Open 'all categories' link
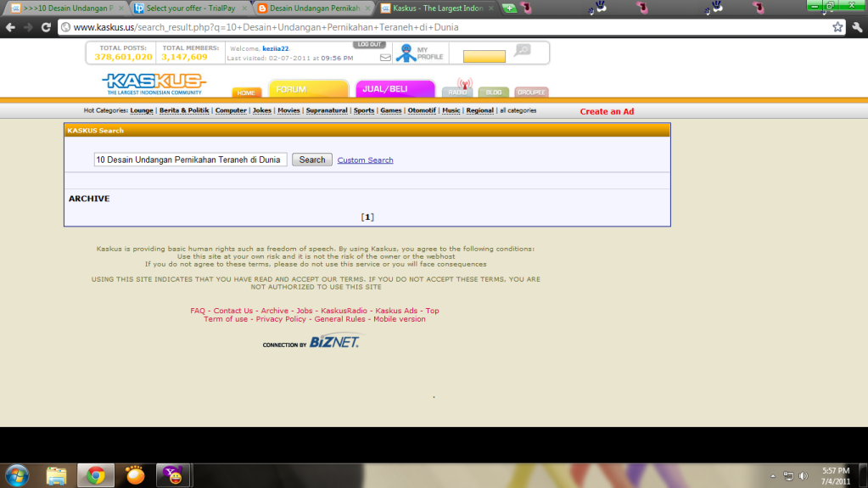Screen dimensions: 868x488 click(518, 111)
